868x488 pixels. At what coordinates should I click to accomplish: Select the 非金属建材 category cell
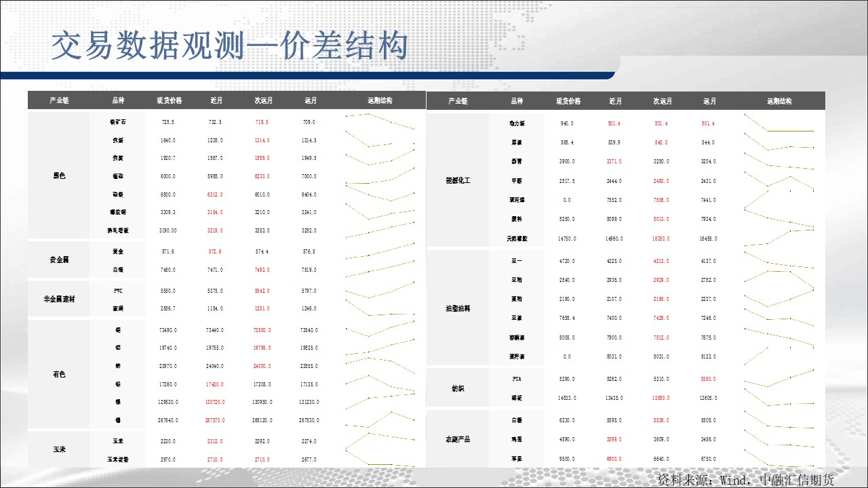click(x=59, y=299)
